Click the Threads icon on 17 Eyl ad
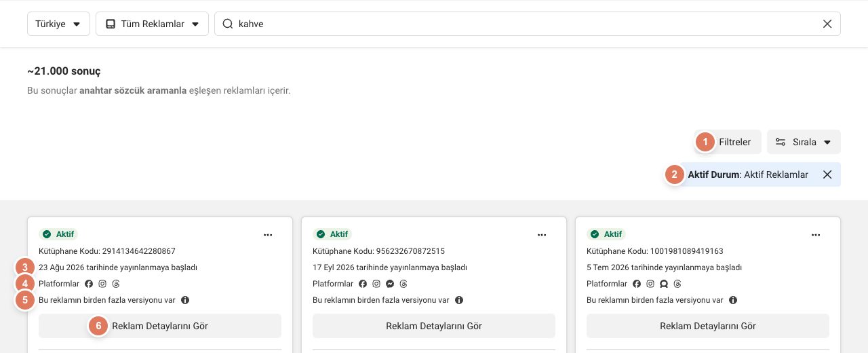868x353 pixels. tap(403, 284)
